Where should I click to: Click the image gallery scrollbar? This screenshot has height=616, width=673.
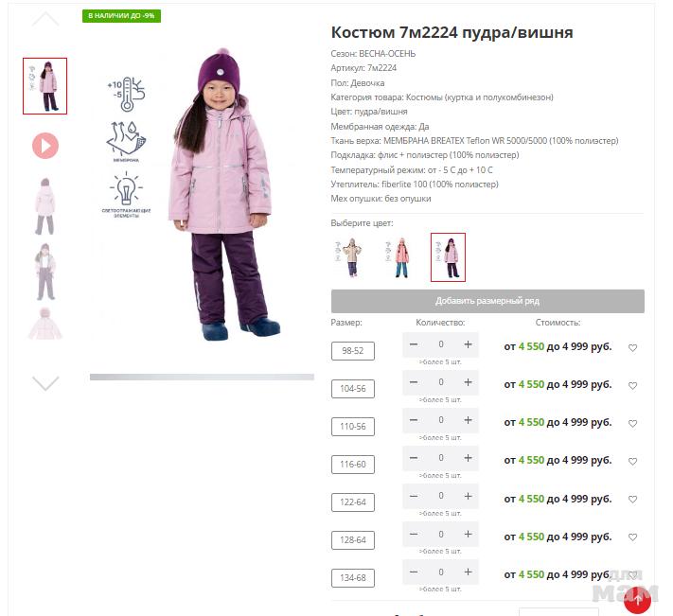[202, 377]
